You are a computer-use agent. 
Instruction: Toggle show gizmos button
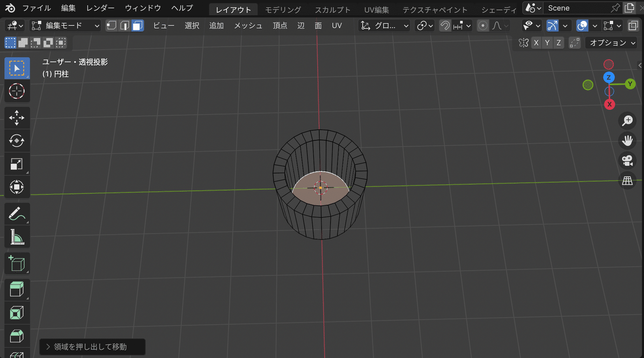(552, 26)
